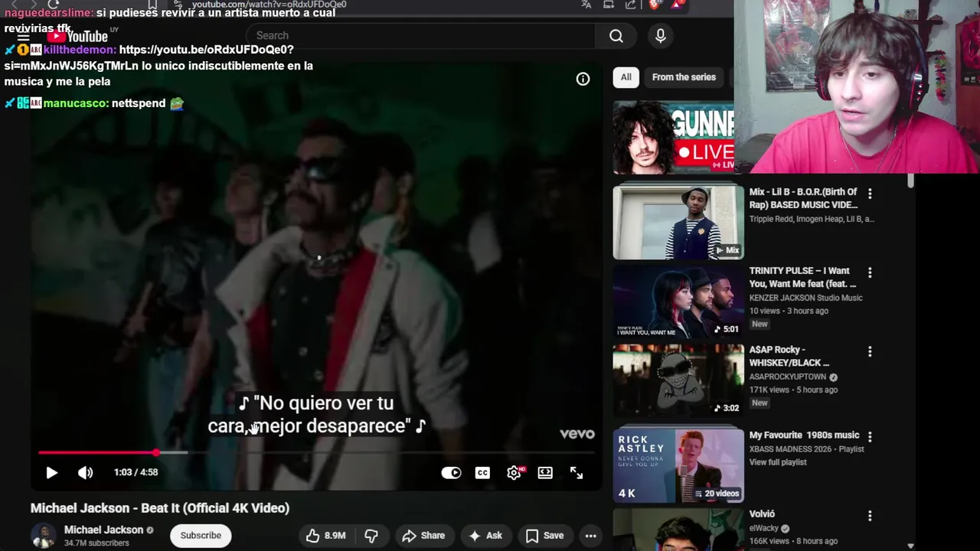Open video settings gear
Screen dimensions: 980x551
[x=514, y=473]
